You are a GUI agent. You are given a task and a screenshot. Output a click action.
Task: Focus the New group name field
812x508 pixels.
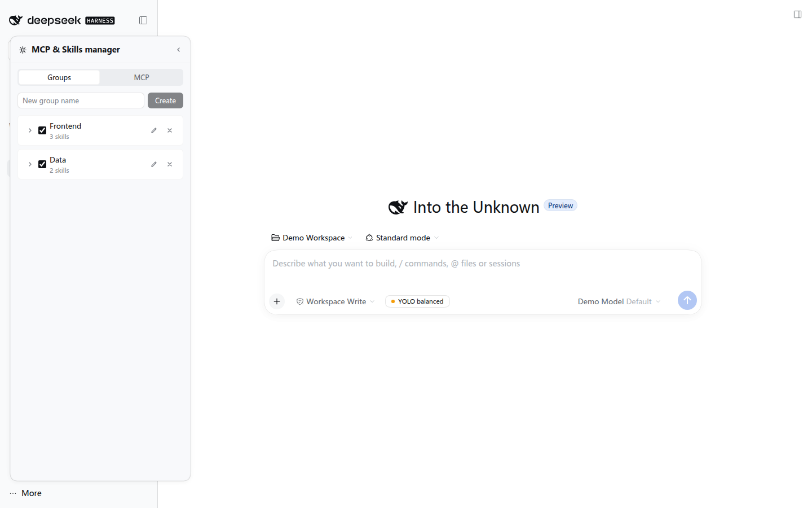pyautogui.click(x=81, y=100)
